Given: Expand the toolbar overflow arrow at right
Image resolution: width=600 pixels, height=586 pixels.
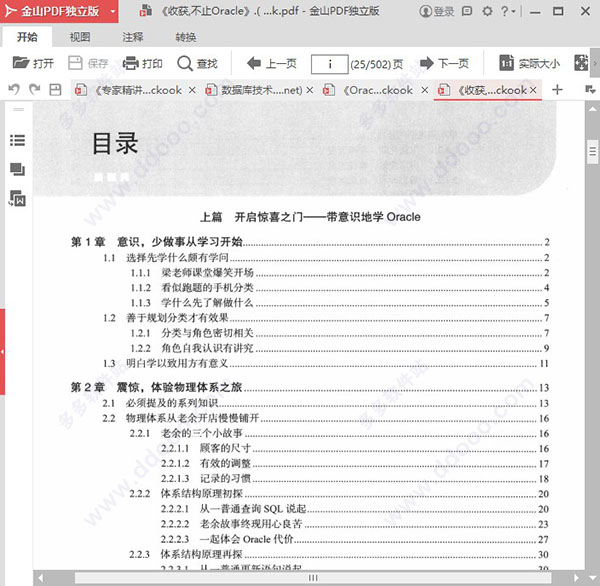Looking at the screenshot, I should tap(595, 63).
